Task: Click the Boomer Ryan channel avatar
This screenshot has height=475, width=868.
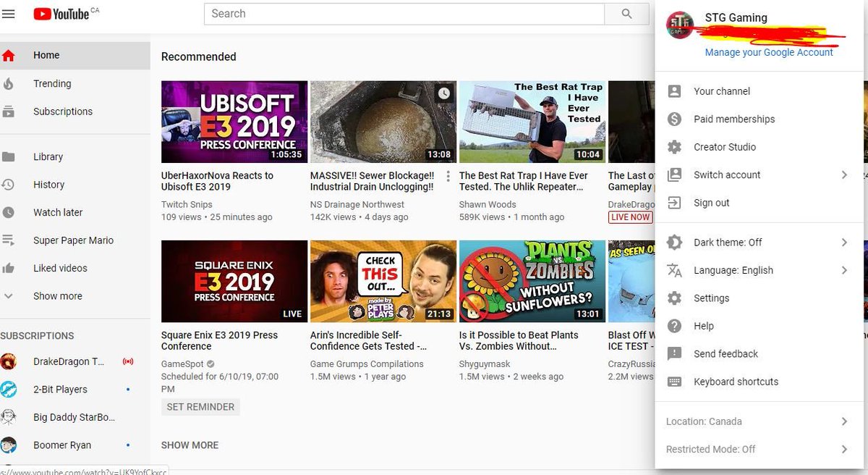Action: [x=8, y=445]
